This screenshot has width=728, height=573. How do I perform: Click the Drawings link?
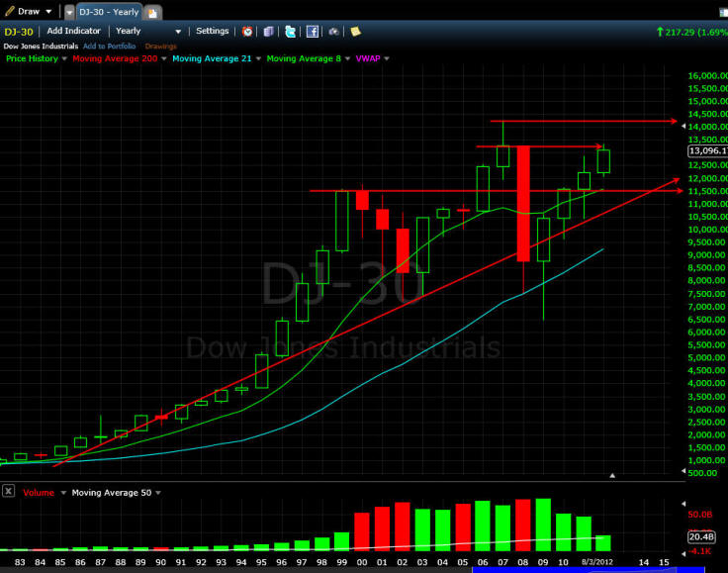click(160, 46)
